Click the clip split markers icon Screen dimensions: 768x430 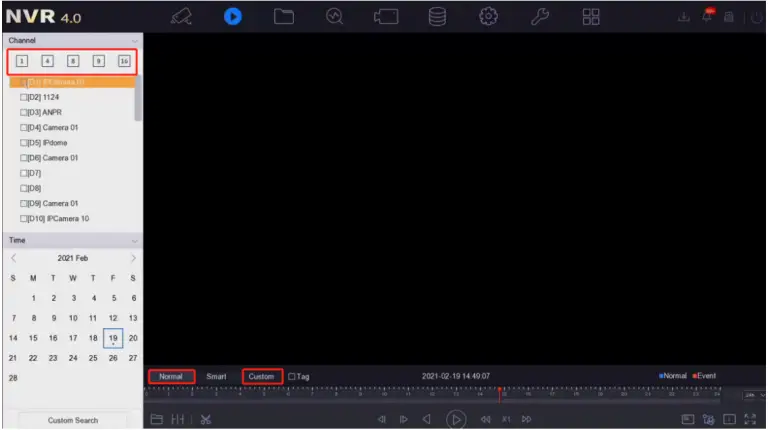tap(178, 419)
